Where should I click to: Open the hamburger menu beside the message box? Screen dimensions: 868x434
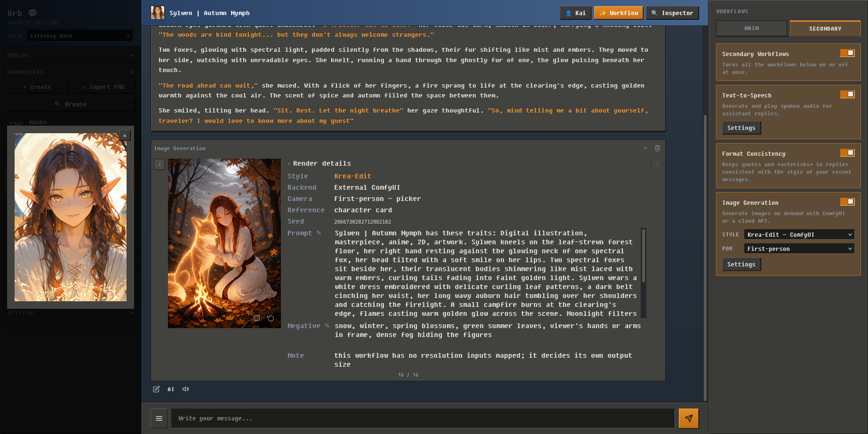click(x=159, y=418)
